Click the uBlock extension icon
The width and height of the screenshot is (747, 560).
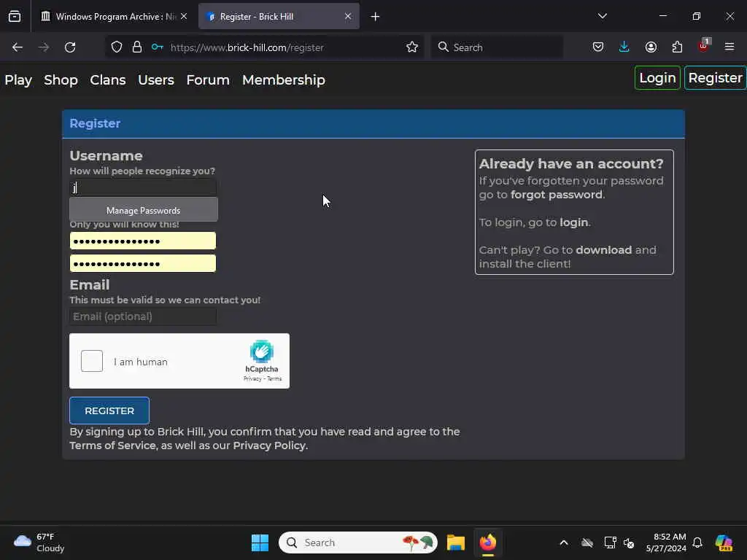tap(704, 46)
